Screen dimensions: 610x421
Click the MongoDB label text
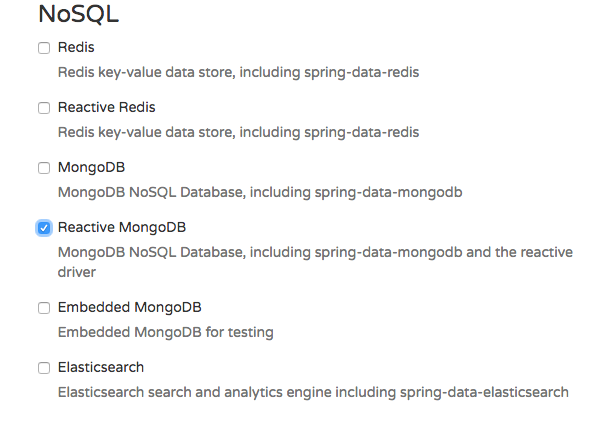(91, 167)
